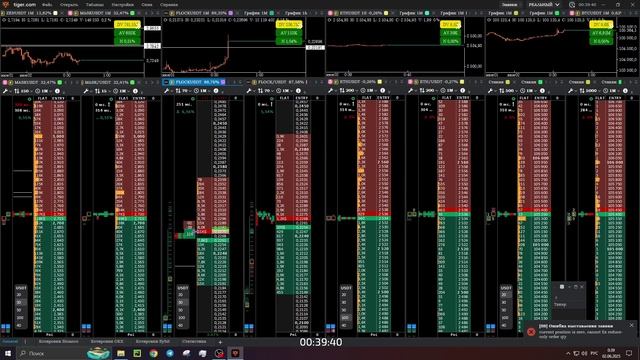Click the clock icon next to the session timer
The image size is (640, 360).
572,4
